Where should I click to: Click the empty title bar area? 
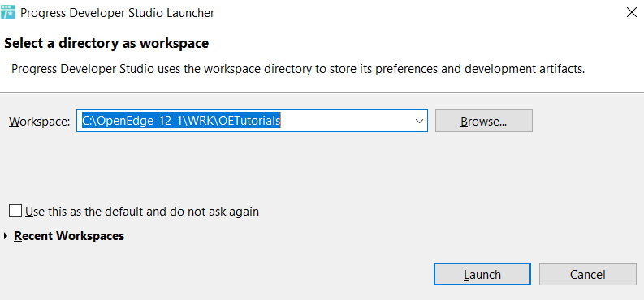(x=411, y=13)
